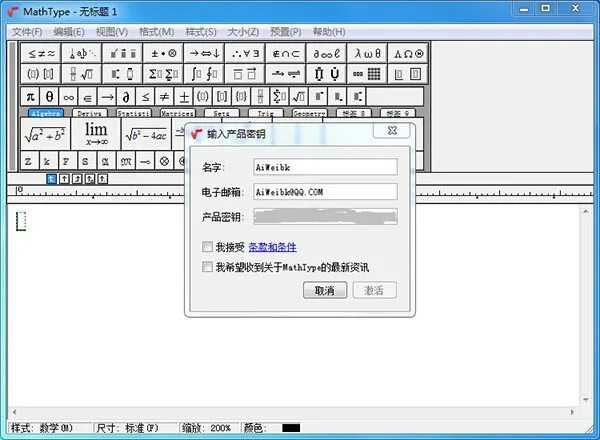This screenshot has height=440, width=600.
Task: Insert the partial derivative symbol from small bar
Action: point(126,96)
